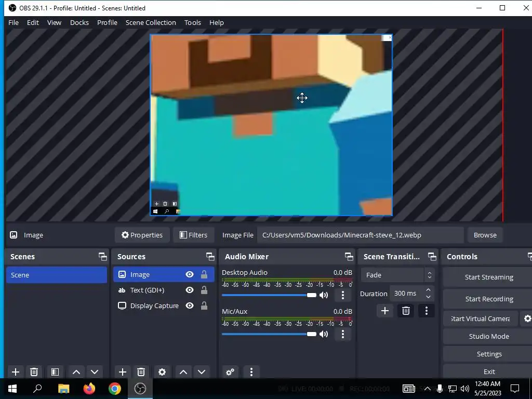The height and width of the screenshot is (399, 532).
Task: Move source up arrow in Sources dock
Action: click(x=183, y=372)
